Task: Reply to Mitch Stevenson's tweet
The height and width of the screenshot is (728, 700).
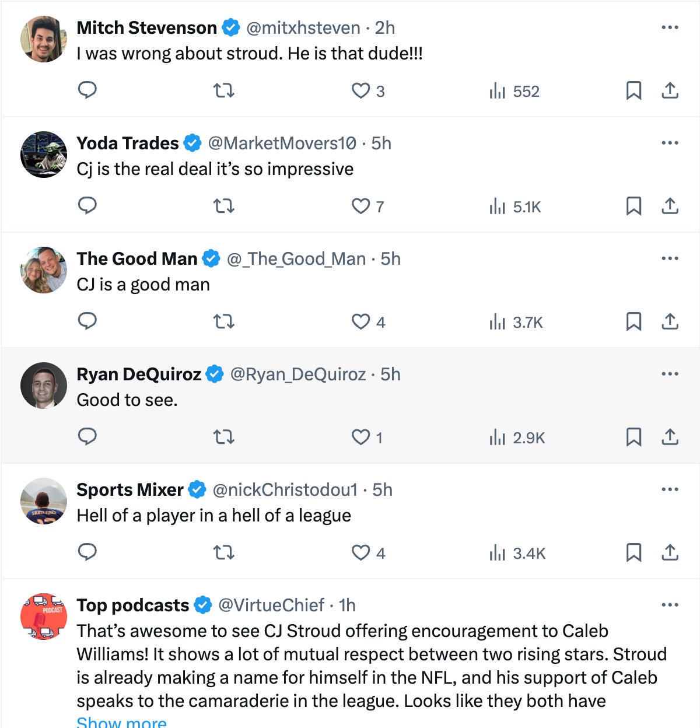Action: pyautogui.click(x=87, y=90)
